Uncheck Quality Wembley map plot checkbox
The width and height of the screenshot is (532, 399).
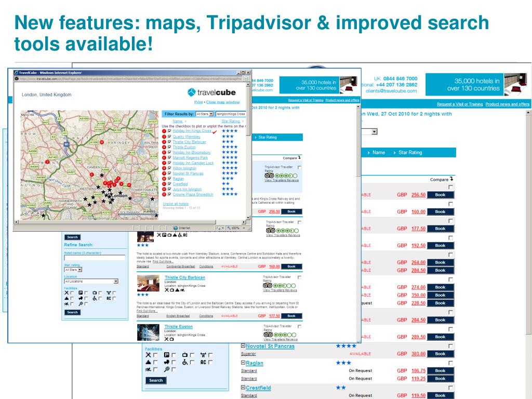(169, 137)
